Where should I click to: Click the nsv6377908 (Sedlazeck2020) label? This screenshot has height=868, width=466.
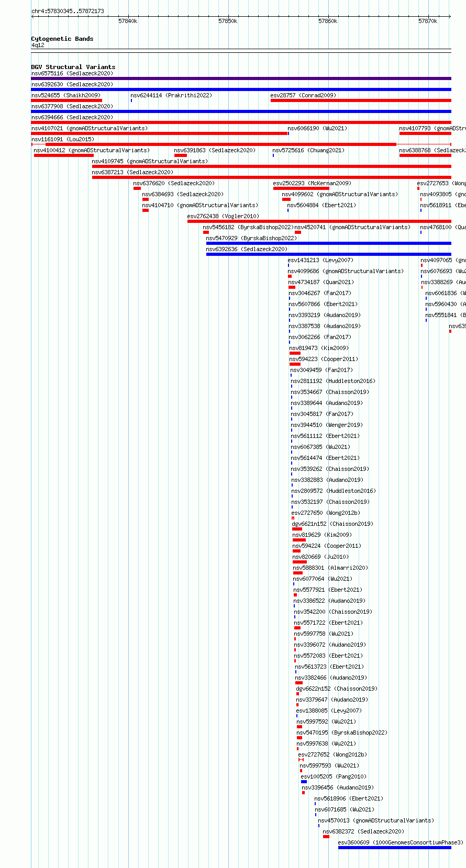click(x=72, y=106)
